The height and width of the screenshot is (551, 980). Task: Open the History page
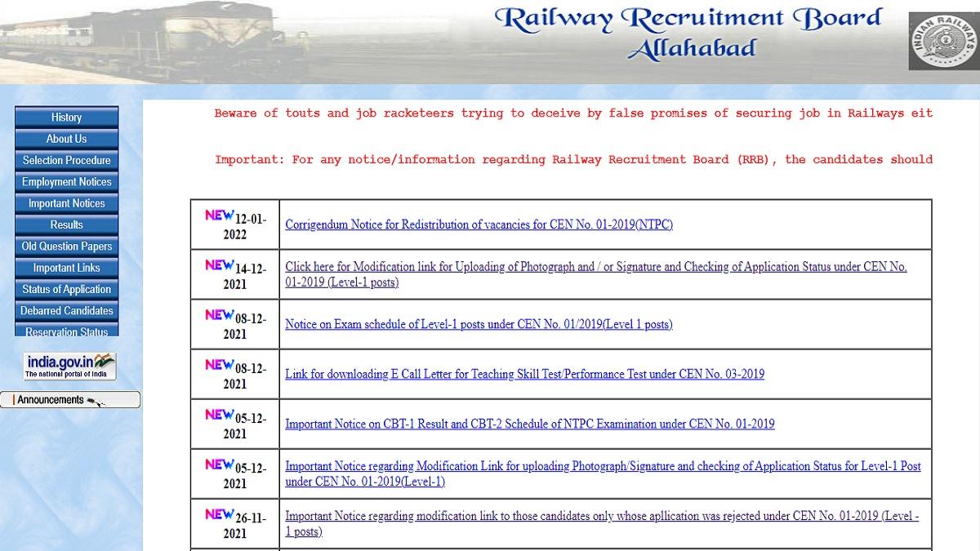click(66, 117)
